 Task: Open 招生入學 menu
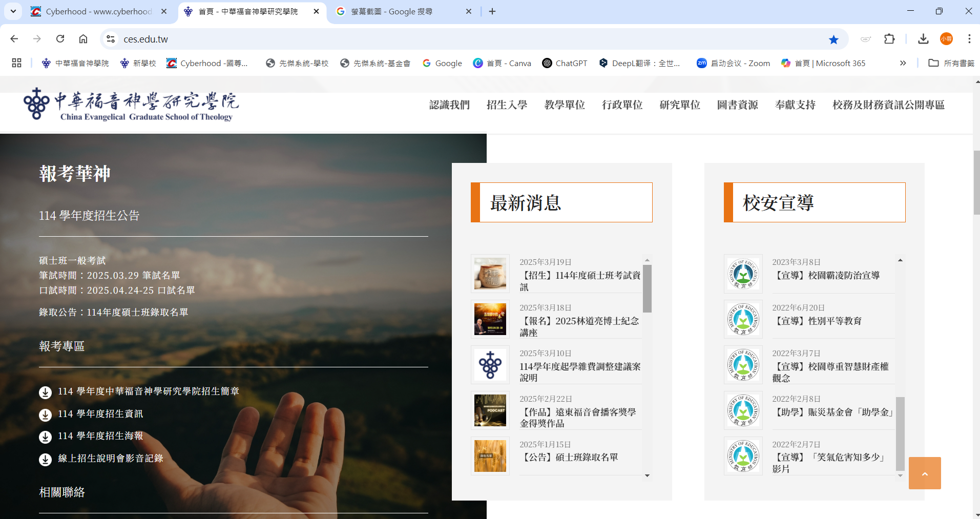[507, 105]
